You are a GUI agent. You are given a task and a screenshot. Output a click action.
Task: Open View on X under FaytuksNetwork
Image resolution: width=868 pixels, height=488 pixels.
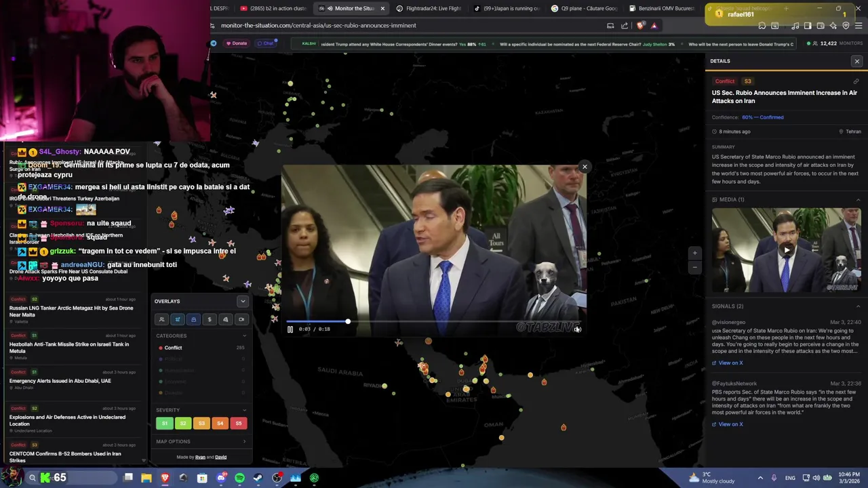pyautogui.click(x=727, y=424)
